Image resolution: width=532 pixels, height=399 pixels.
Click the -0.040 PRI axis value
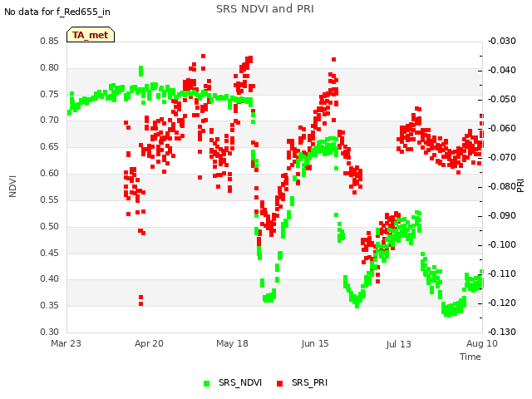click(502, 70)
